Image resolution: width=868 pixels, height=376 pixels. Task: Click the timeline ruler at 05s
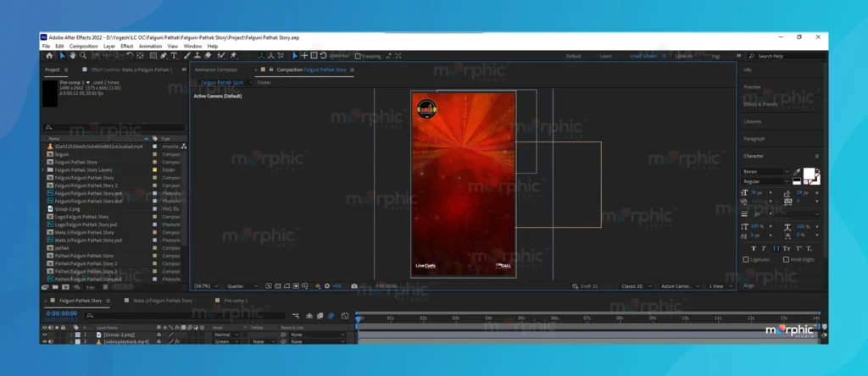521,318
